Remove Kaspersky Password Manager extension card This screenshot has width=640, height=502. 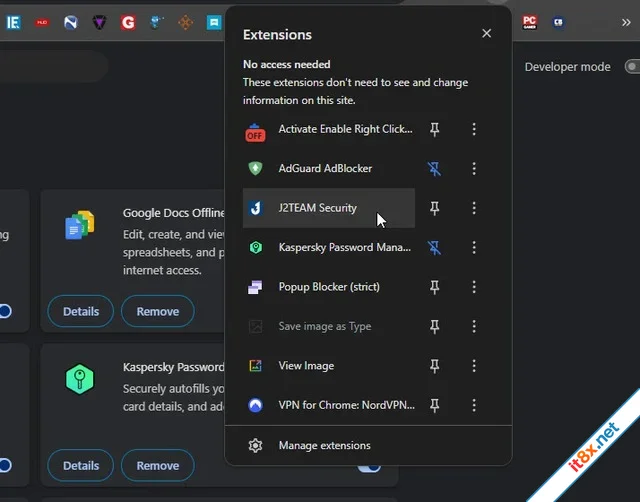(158, 466)
